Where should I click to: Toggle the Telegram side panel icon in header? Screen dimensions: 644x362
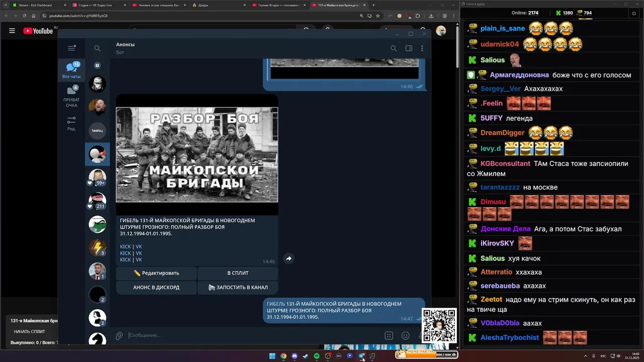(409, 48)
